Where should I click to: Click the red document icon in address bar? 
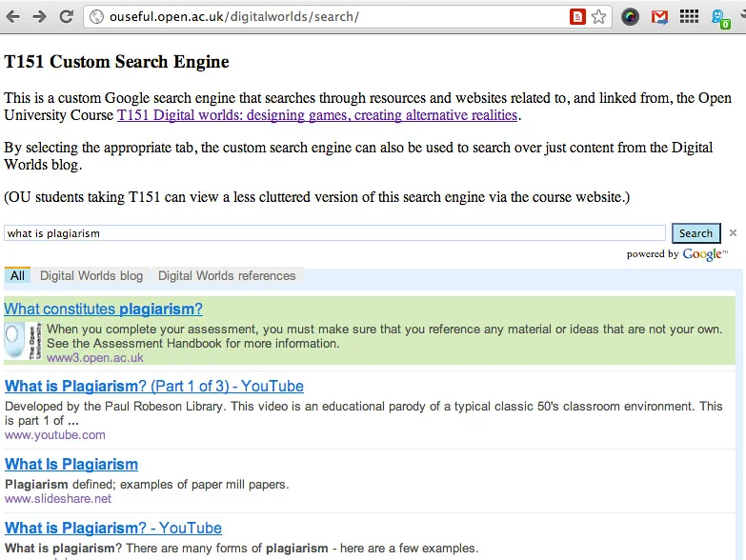(577, 16)
